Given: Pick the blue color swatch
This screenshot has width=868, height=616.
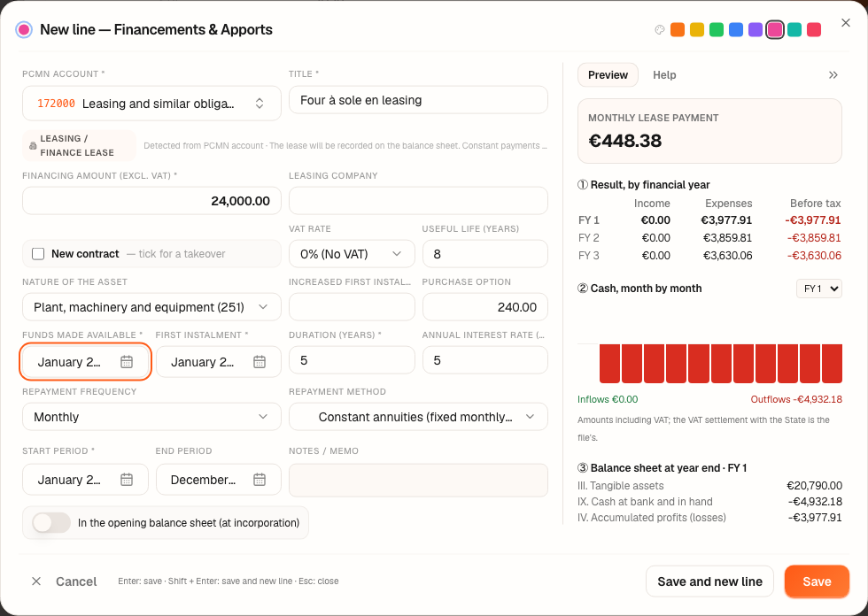Looking at the screenshot, I should coord(736,30).
